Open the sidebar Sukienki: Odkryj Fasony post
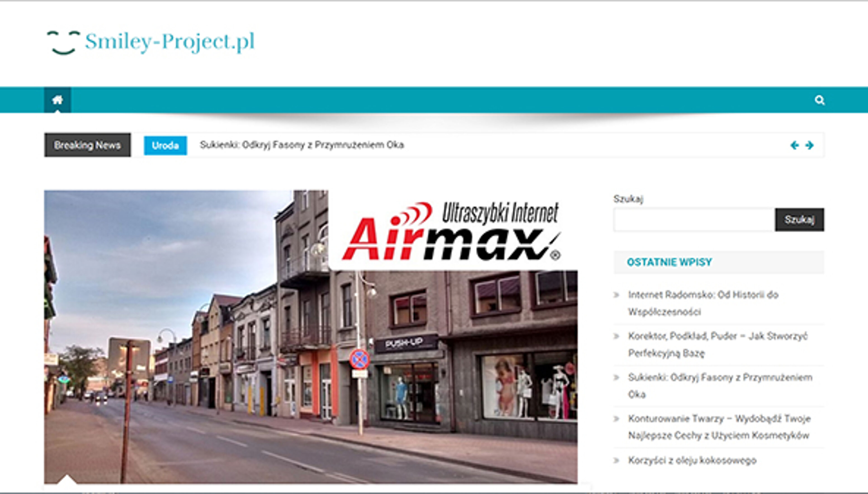868x494 pixels. 720,386
